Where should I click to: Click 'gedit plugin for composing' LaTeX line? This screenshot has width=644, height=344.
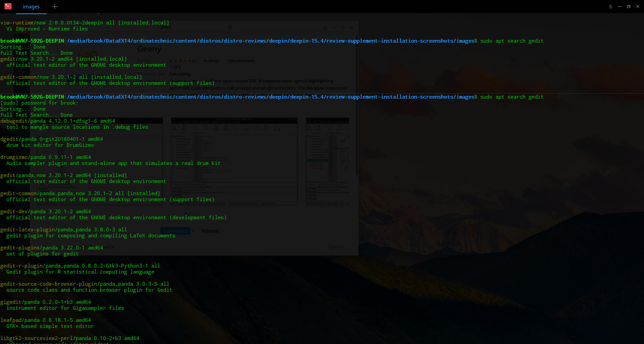(x=91, y=236)
